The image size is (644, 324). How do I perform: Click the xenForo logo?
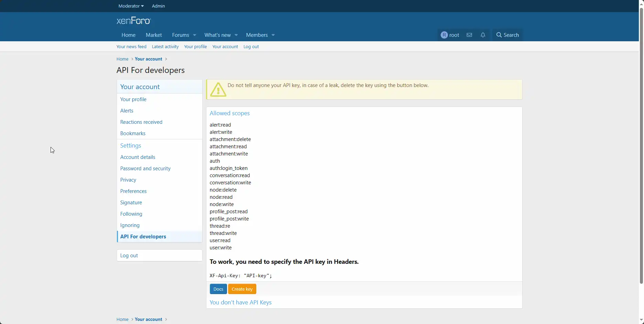(133, 21)
